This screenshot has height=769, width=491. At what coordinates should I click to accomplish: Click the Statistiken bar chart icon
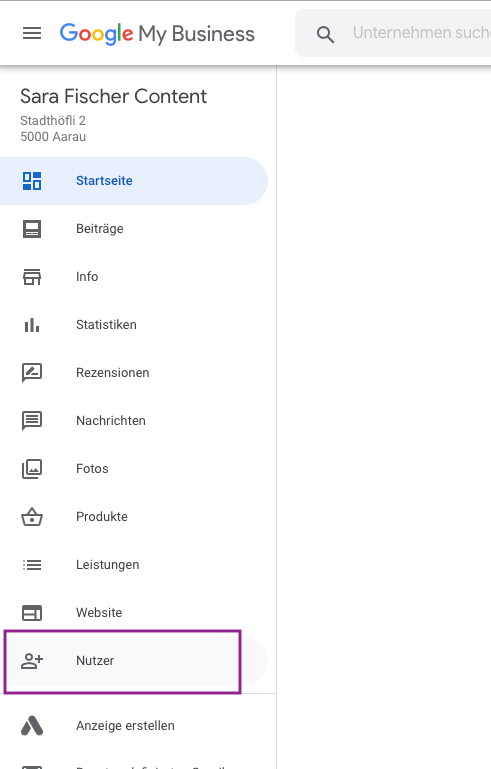32,325
